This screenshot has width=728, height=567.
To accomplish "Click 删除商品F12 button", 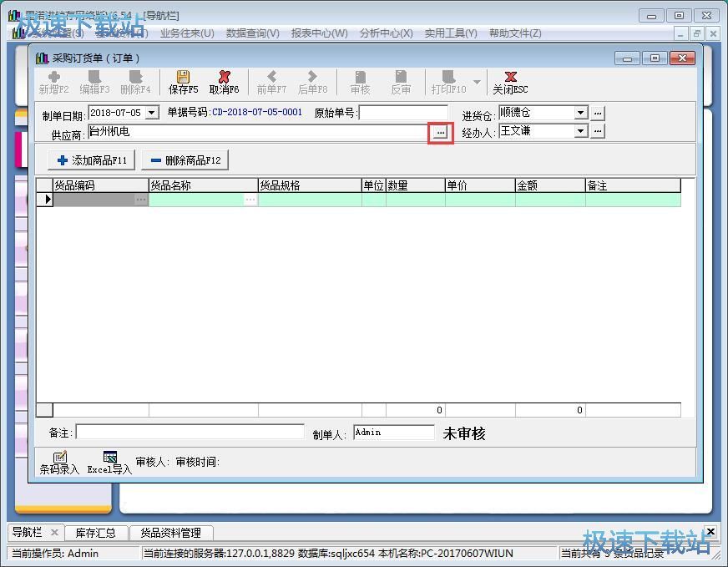I will pyautogui.click(x=185, y=160).
